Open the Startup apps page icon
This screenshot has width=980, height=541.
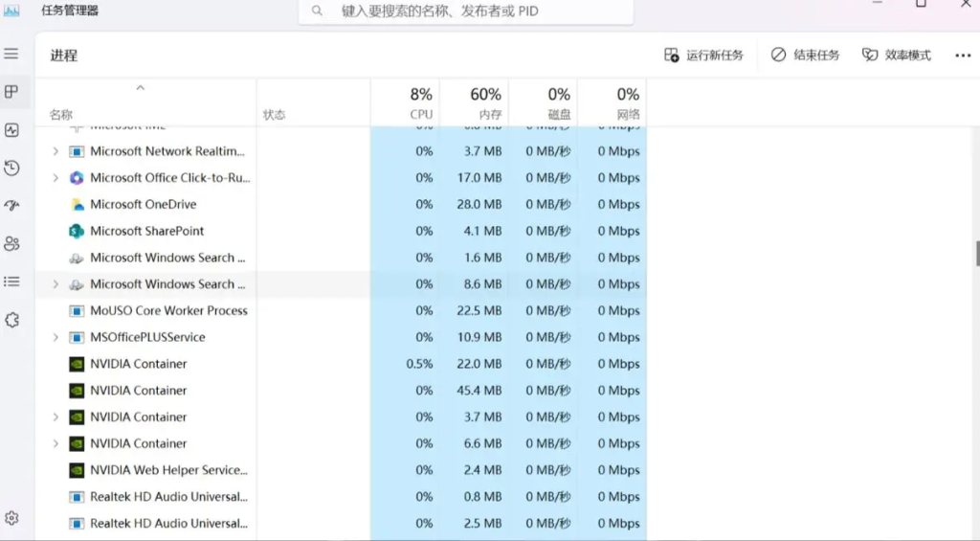coord(11,206)
